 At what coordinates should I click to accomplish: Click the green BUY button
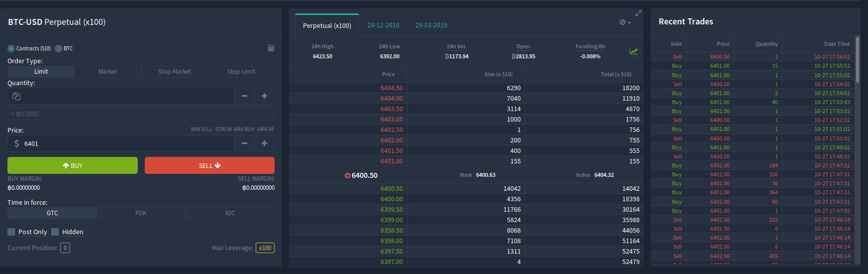[73, 165]
